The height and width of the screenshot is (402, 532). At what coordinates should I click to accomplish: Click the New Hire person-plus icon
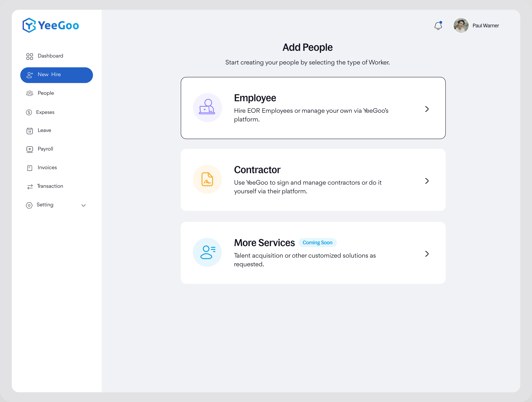click(30, 75)
